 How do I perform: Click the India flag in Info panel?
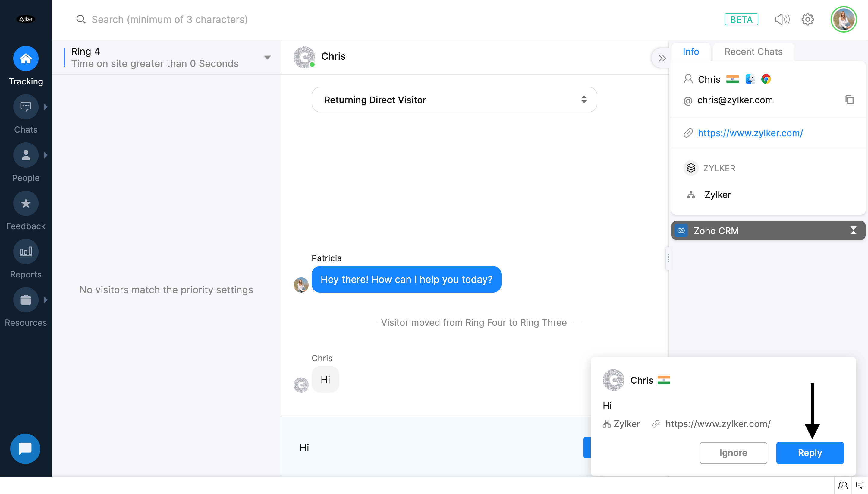pyautogui.click(x=732, y=79)
